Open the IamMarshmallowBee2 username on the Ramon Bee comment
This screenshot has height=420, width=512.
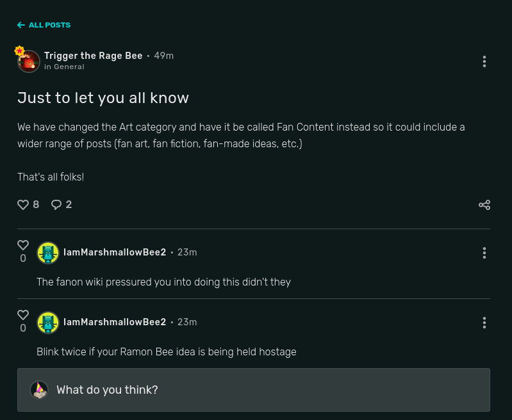tap(115, 322)
